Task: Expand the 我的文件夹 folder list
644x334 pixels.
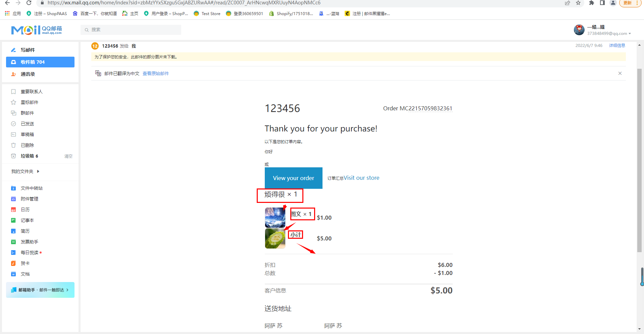Action: 38,171
